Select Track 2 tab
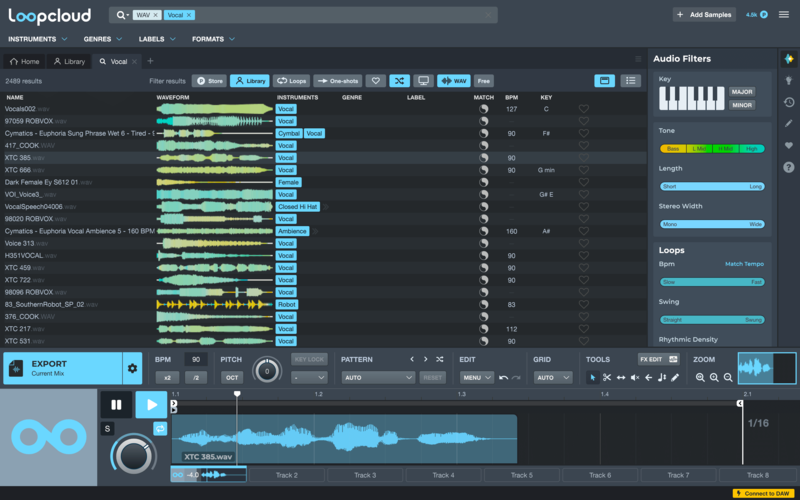This screenshot has width=800, height=500. [287, 475]
